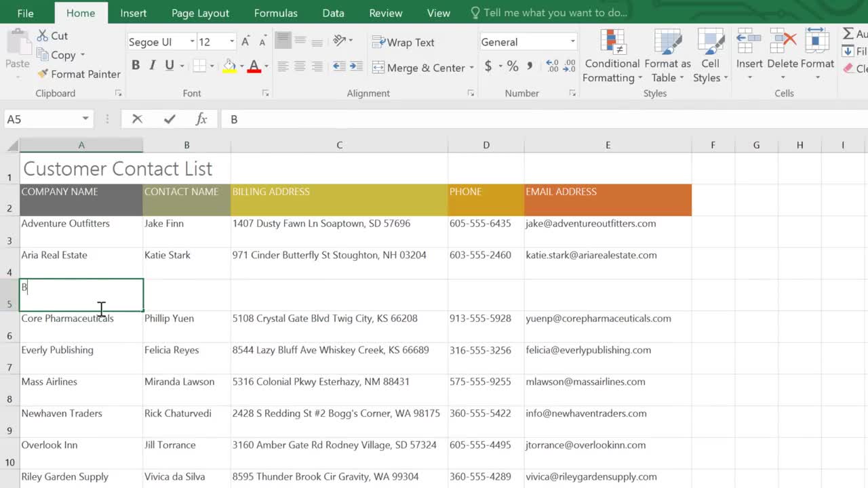Click the Decrease Decimal icon

click(x=570, y=66)
